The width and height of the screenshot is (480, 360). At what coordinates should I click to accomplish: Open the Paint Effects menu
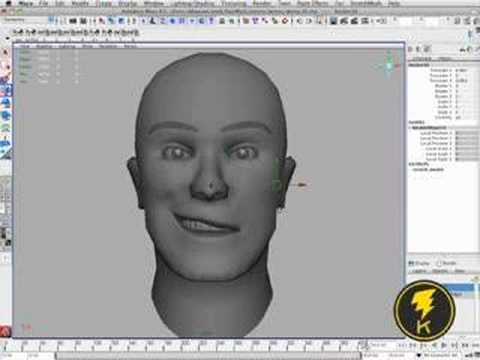[x=313, y=4]
